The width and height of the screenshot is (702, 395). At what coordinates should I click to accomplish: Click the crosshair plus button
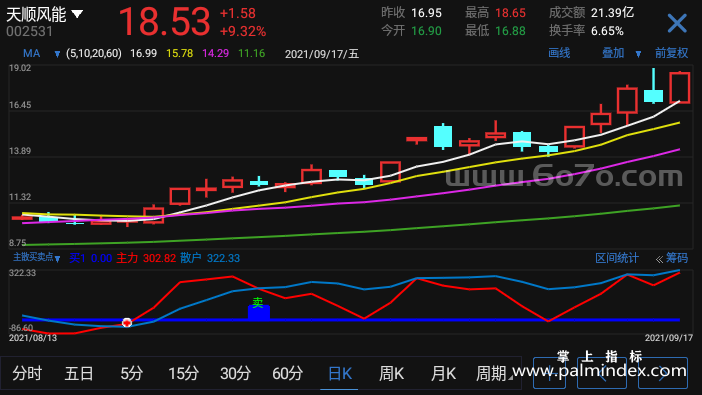(x=549, y=372)
